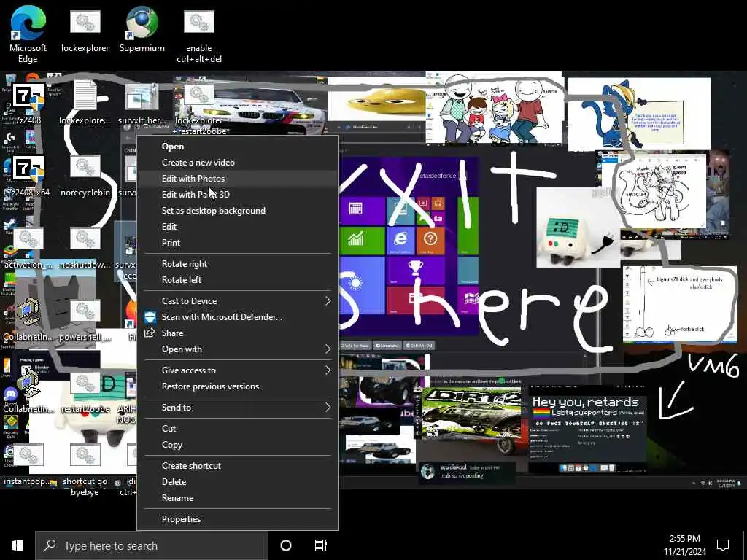Select the Supermium desktop shortcut
Screen dimensions: 747x560
tap(142, 29)
